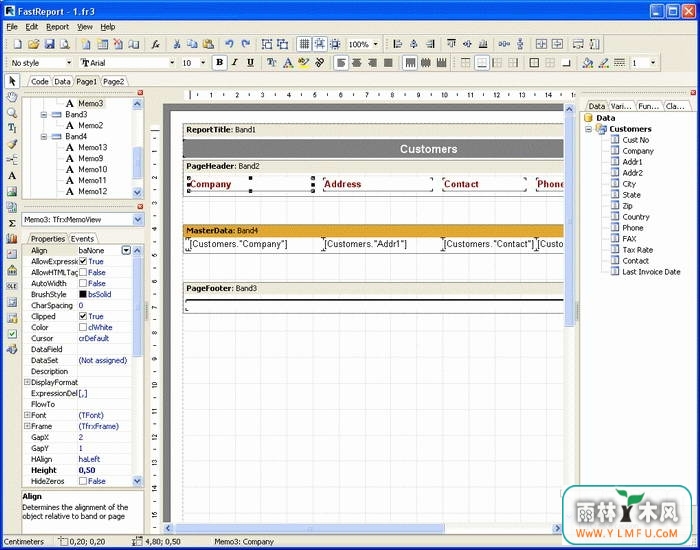
Task: Switch to the Code tab
Action: tap(39, 81)
